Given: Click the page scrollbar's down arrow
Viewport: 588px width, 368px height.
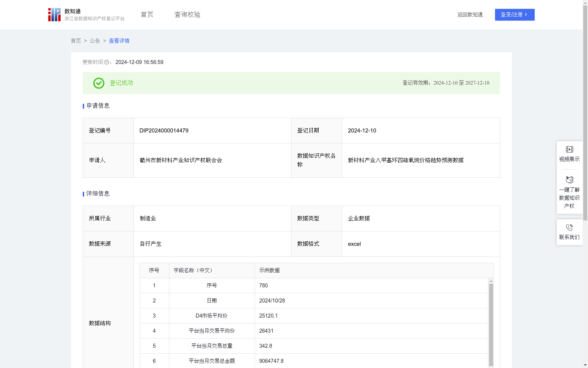Looking at the screenshot, I should (585, 365).
